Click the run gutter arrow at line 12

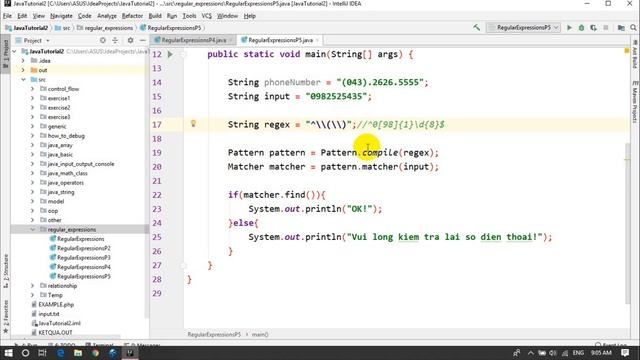tap(170, 54)
